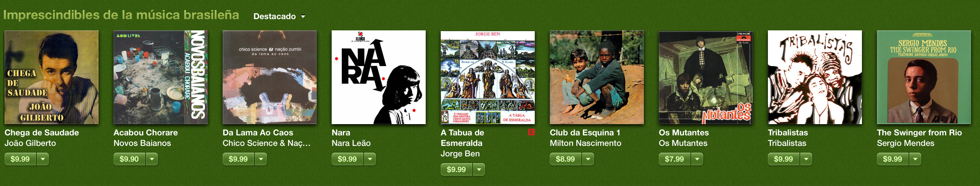Select the Nara album cover art
This screenshot has height=186, width=980.
[379, 77]
